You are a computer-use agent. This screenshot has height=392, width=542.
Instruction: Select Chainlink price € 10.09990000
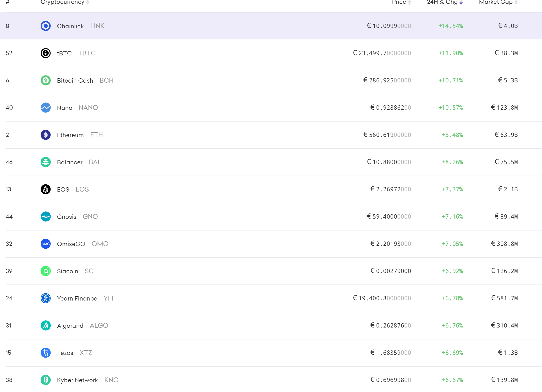389,26
